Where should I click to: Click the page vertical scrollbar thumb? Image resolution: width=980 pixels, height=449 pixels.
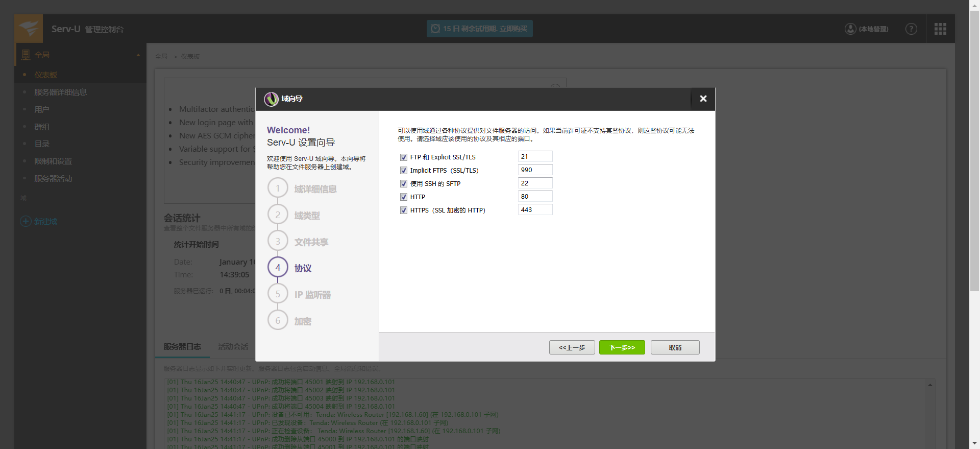[x=975, y=151]
